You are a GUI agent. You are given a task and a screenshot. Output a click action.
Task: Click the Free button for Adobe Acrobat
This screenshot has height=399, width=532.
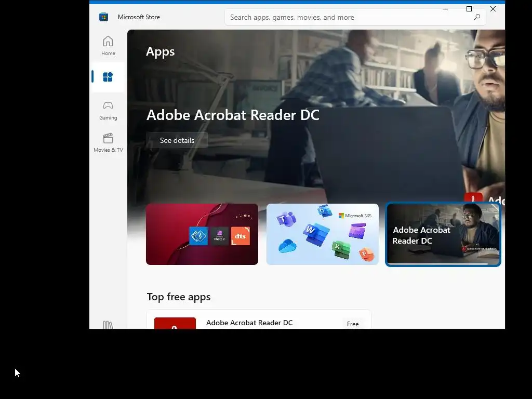[x=353, y=324]
